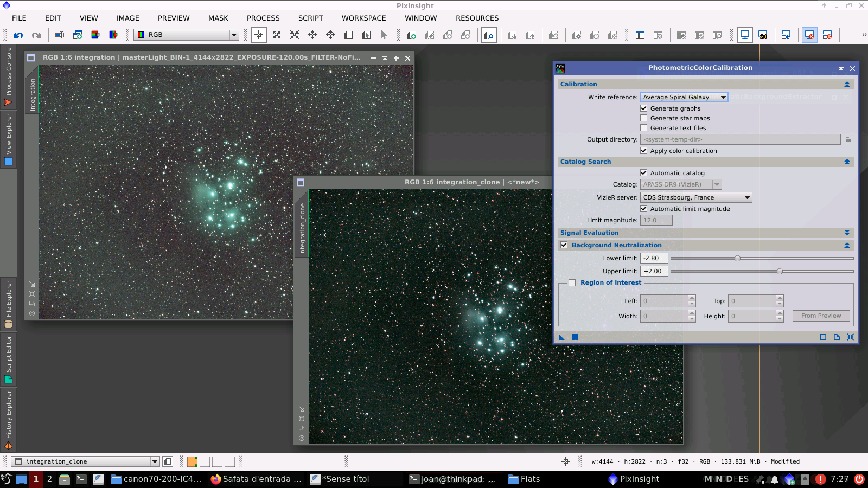Disable the Generate graphs checkbox
This screenshot has height=488, width=868.
click(643, 108)
